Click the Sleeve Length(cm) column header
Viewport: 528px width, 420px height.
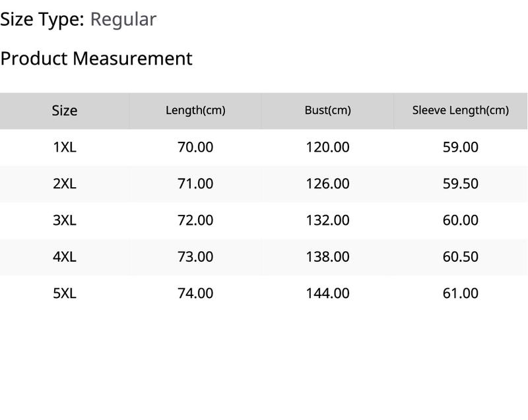461,110
